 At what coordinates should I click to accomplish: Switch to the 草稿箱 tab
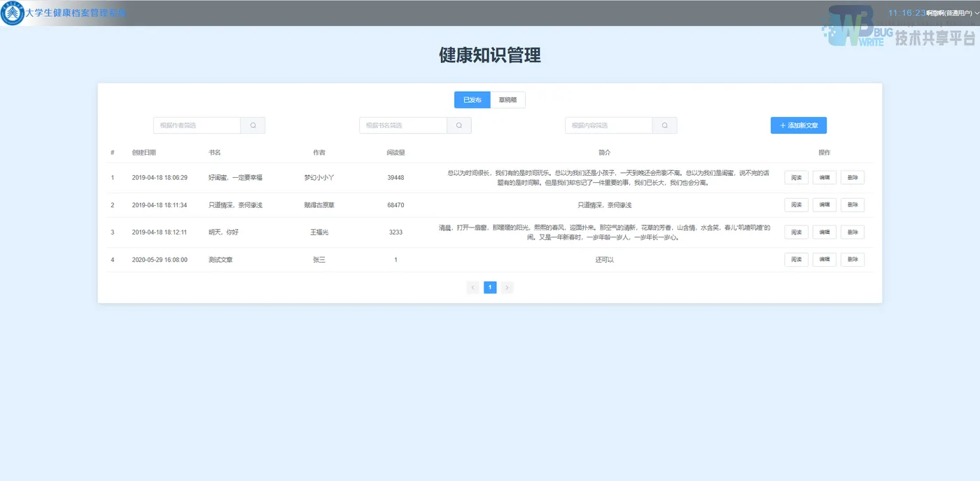pyautogui.click(x=507, y=99)
